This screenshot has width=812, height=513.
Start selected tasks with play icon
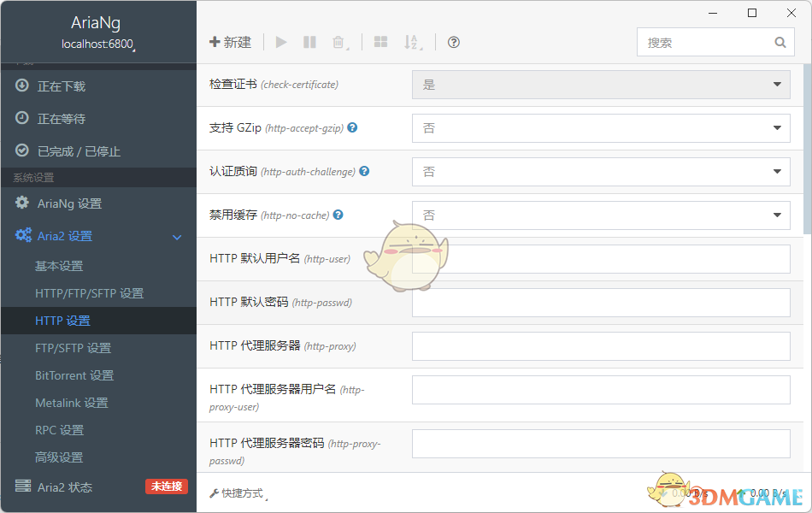pyautogui.click(x=281, y=42)
